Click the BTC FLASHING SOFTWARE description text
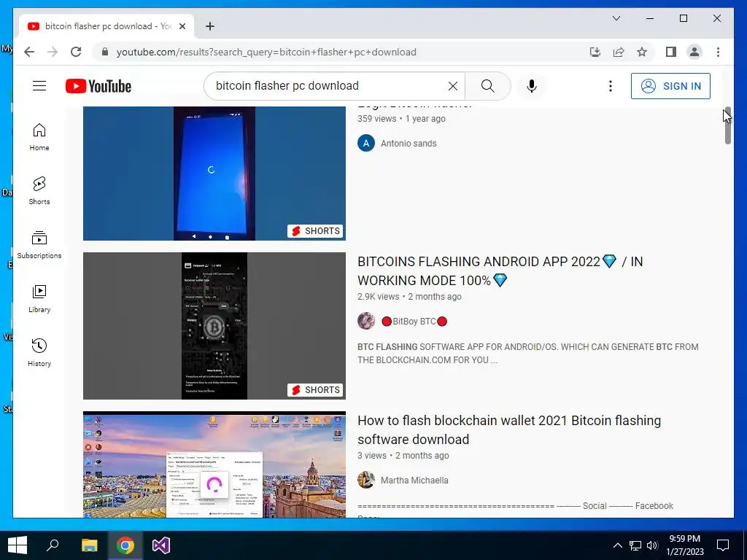 pyautogui.click(x=528, y=354)
